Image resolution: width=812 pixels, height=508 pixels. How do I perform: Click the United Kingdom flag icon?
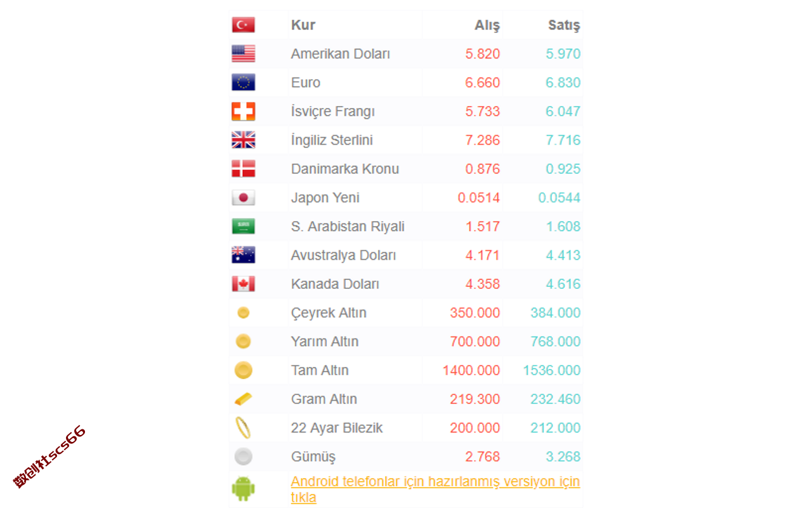tap(243, 140)
